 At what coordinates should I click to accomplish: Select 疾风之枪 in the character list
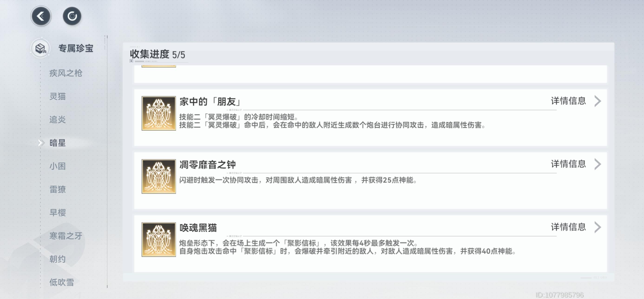(66, 73)
